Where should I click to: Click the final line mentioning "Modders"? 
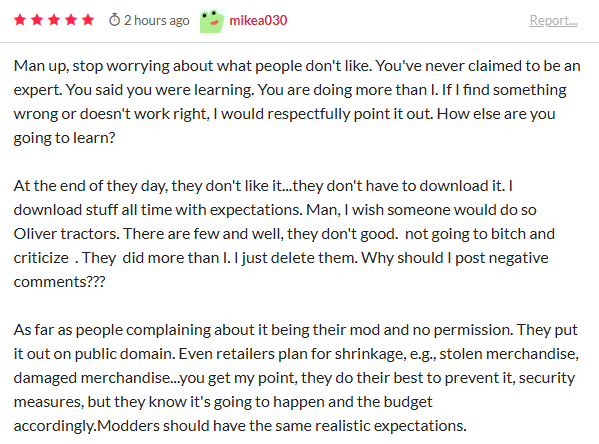pos(240,426)
